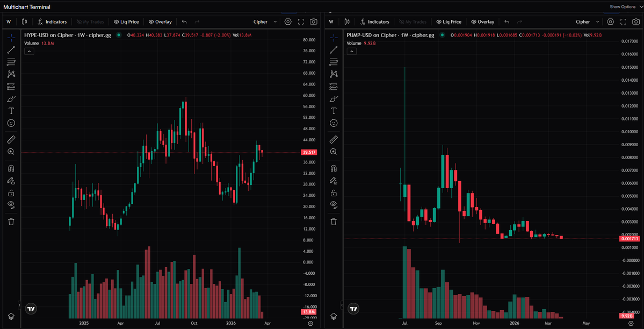
Task: Select zoom in tool in PUMP chart
Action: (x=334, y=152)
